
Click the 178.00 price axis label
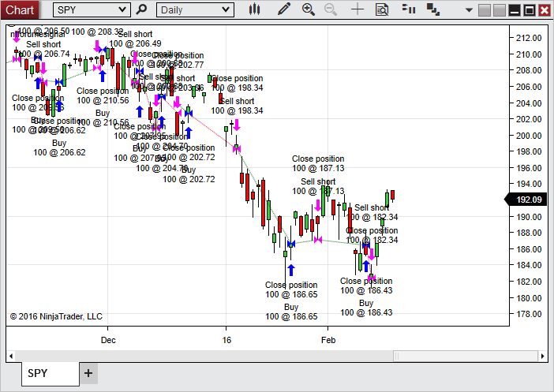529,314
